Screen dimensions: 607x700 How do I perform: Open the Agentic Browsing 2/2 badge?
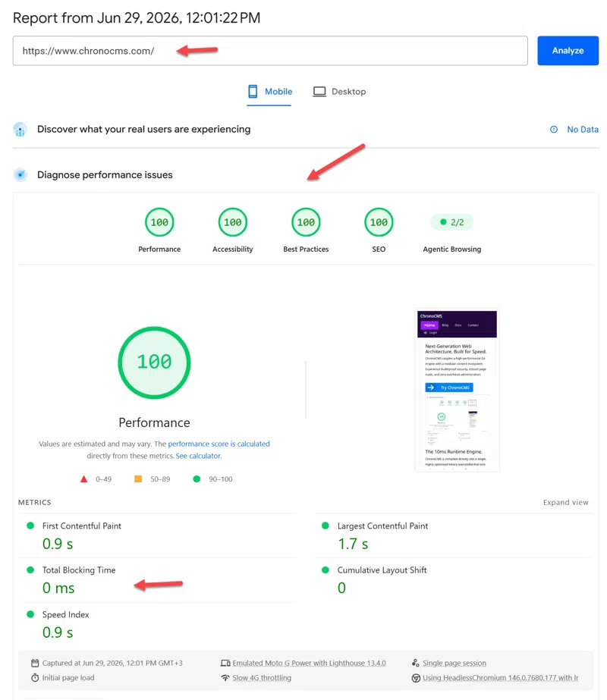click(x=451, y=222)
